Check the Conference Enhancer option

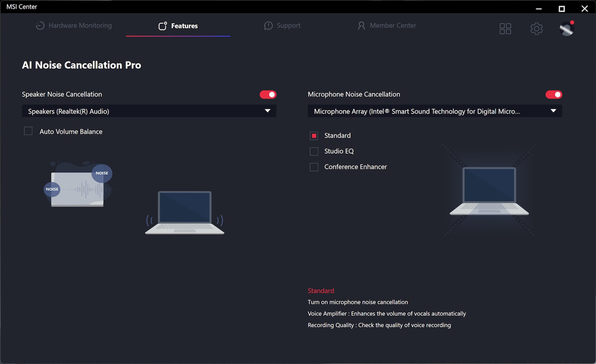coord(314,167)
